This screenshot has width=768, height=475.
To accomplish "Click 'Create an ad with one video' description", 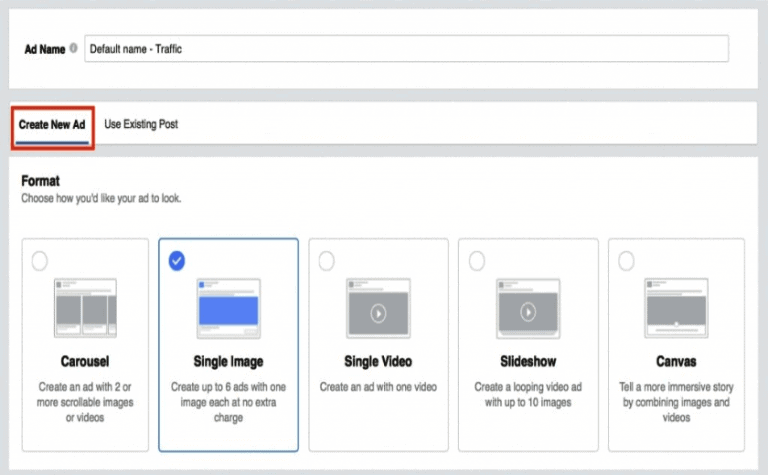I will 378,387.
